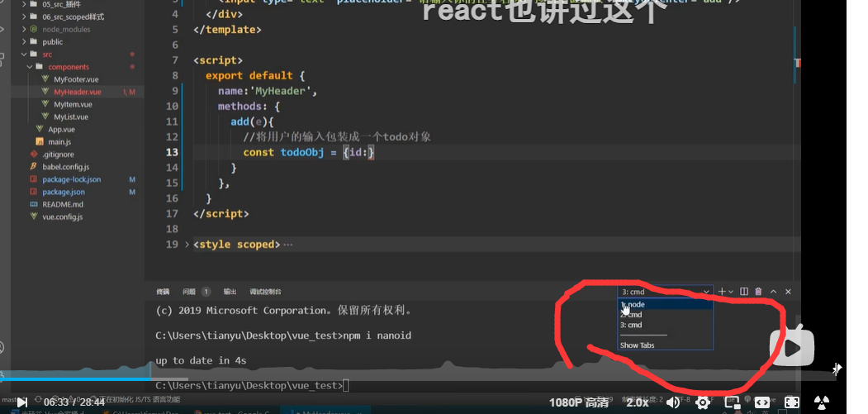Toggle wide-screen player mode icon
The height and width of the screenshot is (414, 868).
click(x=761, y=402)
